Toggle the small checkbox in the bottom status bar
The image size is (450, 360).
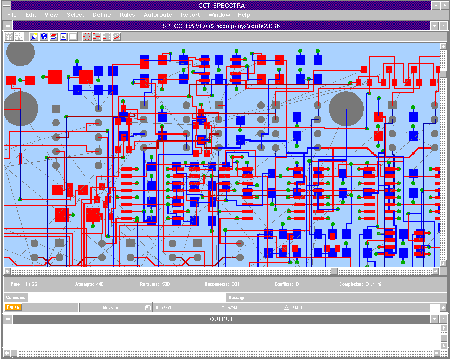coord(148,307)
